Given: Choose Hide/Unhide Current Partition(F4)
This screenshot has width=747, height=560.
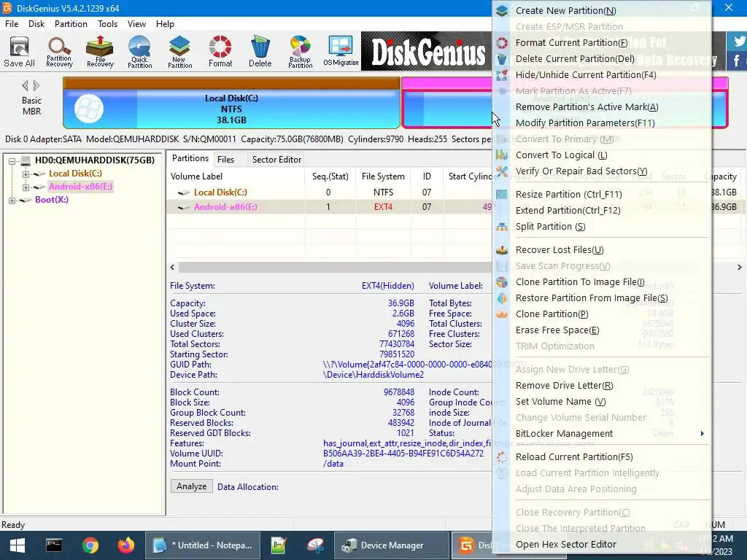Looking at the screenshot, I should tap(586, 75).
